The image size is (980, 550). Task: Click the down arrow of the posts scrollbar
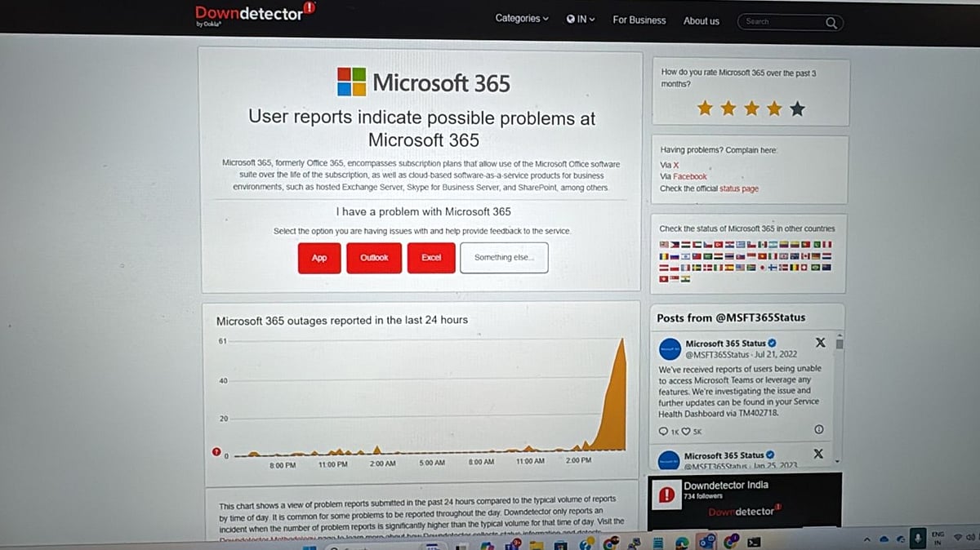(x=838, y=460)
